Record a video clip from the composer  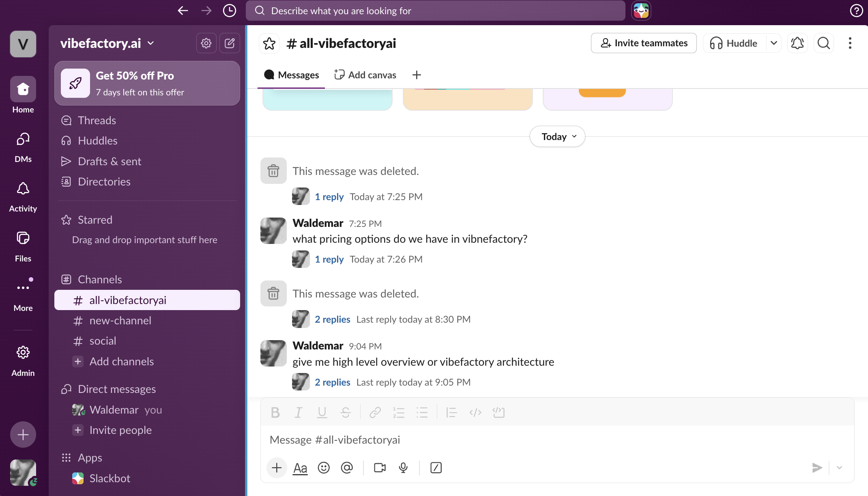point(380,468)
